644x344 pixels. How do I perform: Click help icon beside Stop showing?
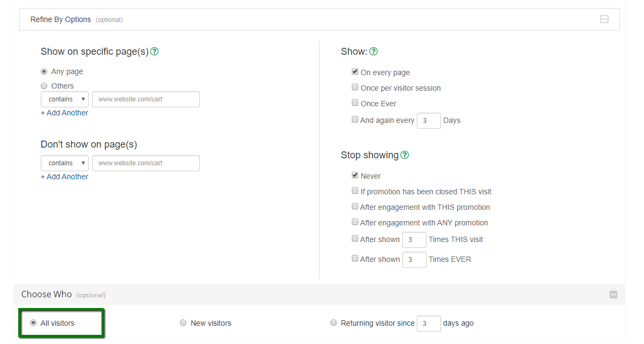tap(405, 155)
